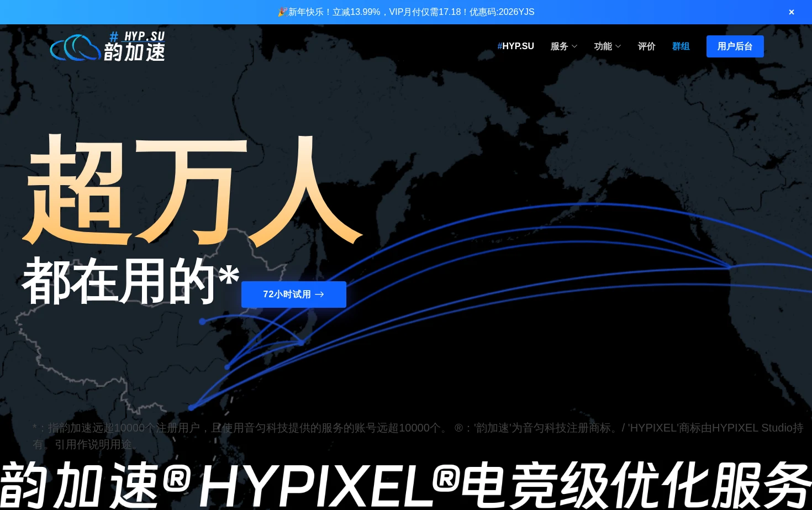Go to the 评价 page
This screenshot has width=812, height=510.
click(x=646, y=46)
